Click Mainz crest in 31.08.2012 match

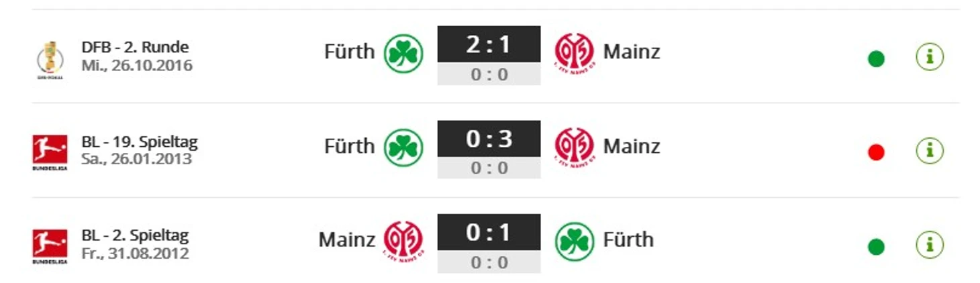(x=403, y=241)
